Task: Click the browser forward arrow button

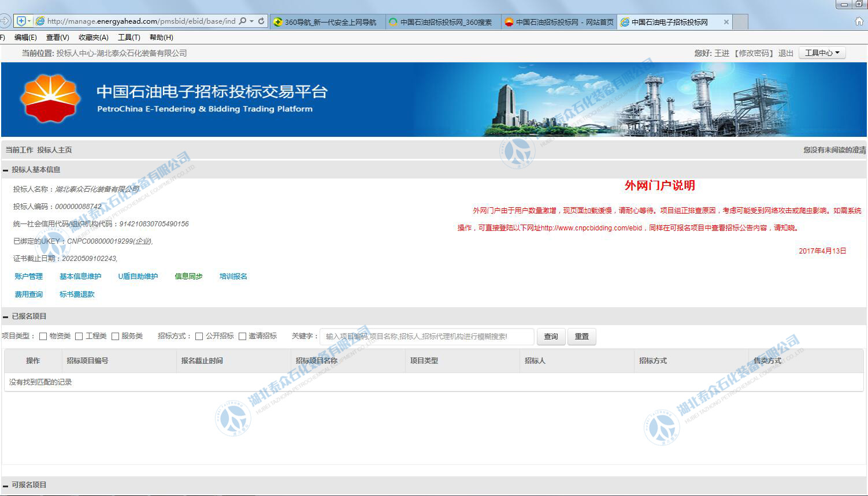Action: pyautogui.click(x=4, y=21)
